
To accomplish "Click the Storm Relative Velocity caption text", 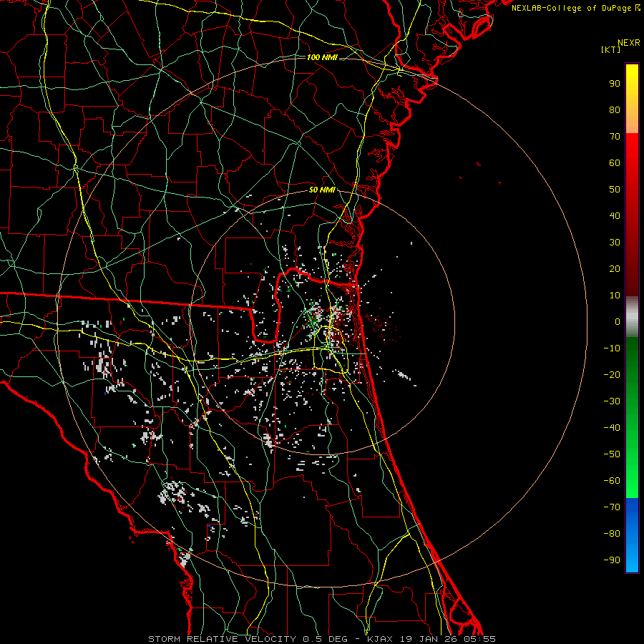I will pyautogui.click(x=321, y=639).
